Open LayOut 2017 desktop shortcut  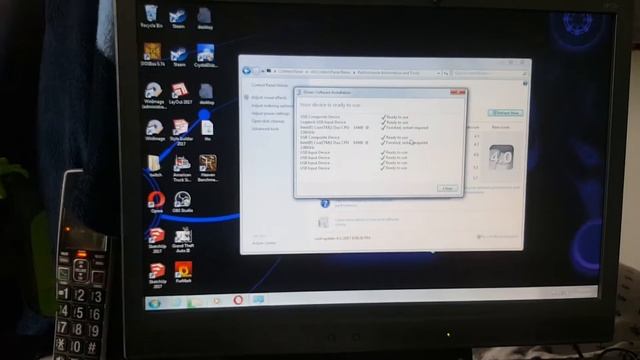180,93
